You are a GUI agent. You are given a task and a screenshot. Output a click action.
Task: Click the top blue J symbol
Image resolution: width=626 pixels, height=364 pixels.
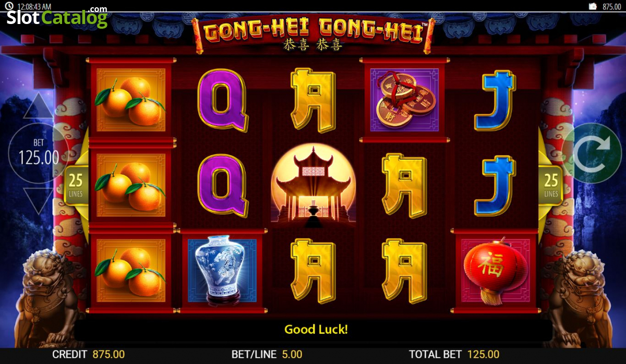click(x=495, y=100)
